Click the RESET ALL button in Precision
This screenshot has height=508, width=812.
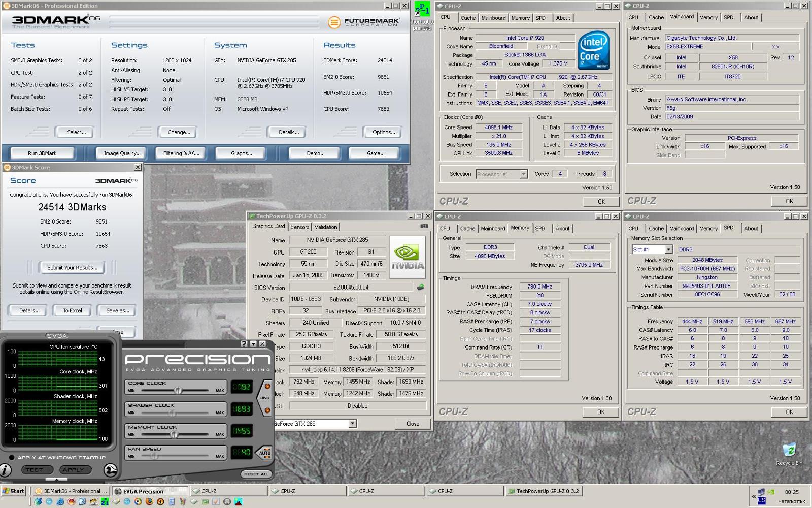(256, 474)
